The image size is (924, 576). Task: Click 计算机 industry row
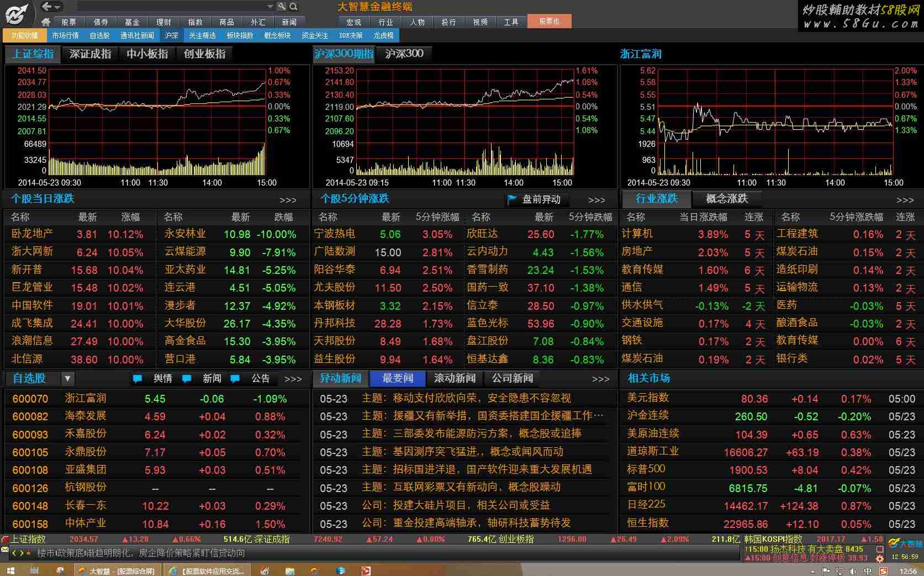tap(695, 234)
